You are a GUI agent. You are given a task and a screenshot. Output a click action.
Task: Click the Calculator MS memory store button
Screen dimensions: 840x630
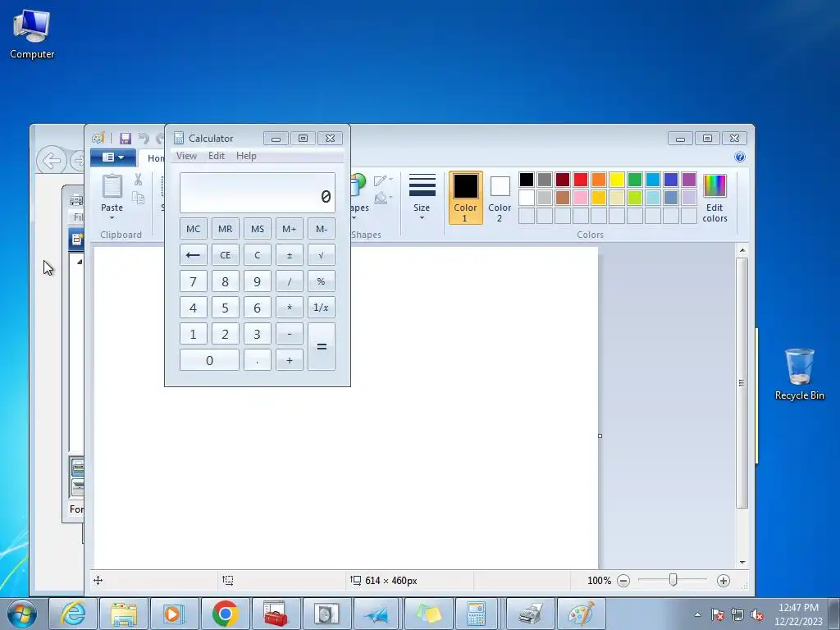258,229
